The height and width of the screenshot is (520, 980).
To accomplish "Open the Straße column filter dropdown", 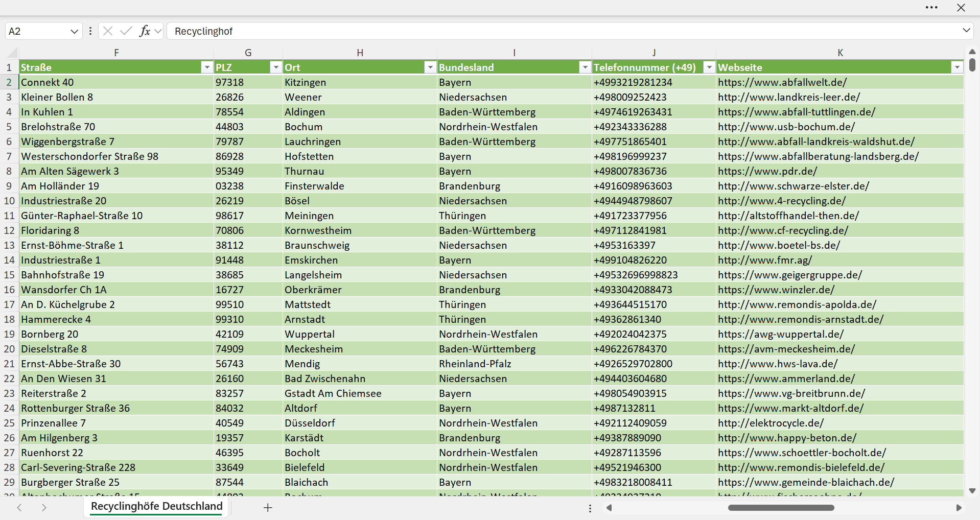I will pos(206,67).
